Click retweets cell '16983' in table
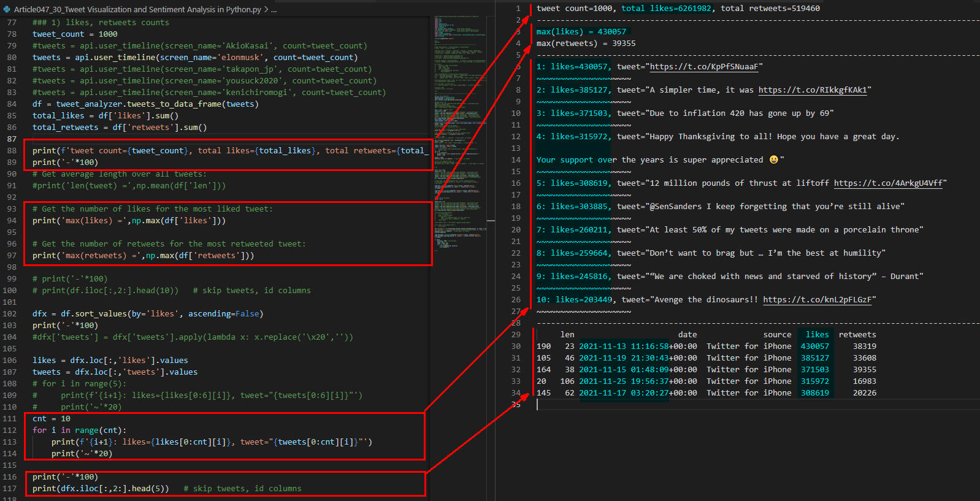Viewport: 980px width, 501px height. (x=865, y=381)
